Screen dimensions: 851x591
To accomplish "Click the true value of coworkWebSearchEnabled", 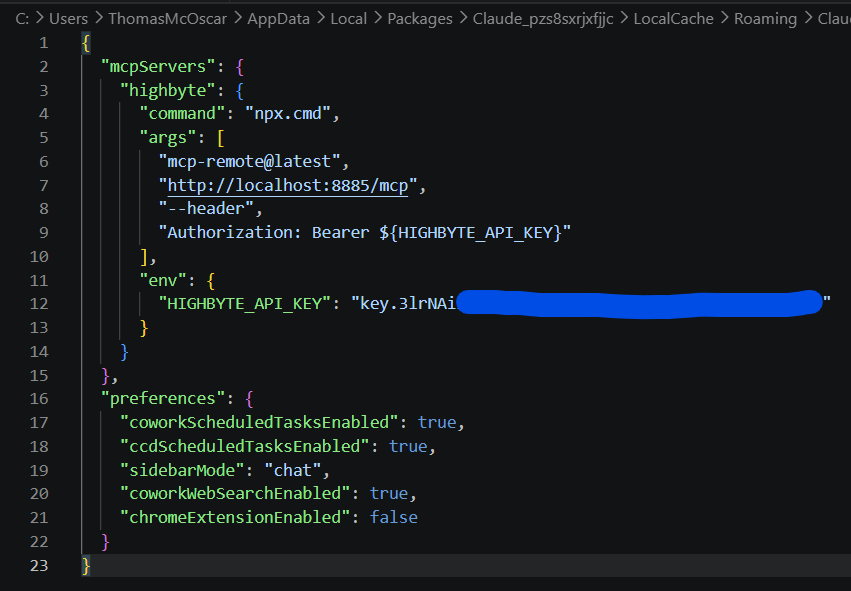I will click(x=388, y=493).
